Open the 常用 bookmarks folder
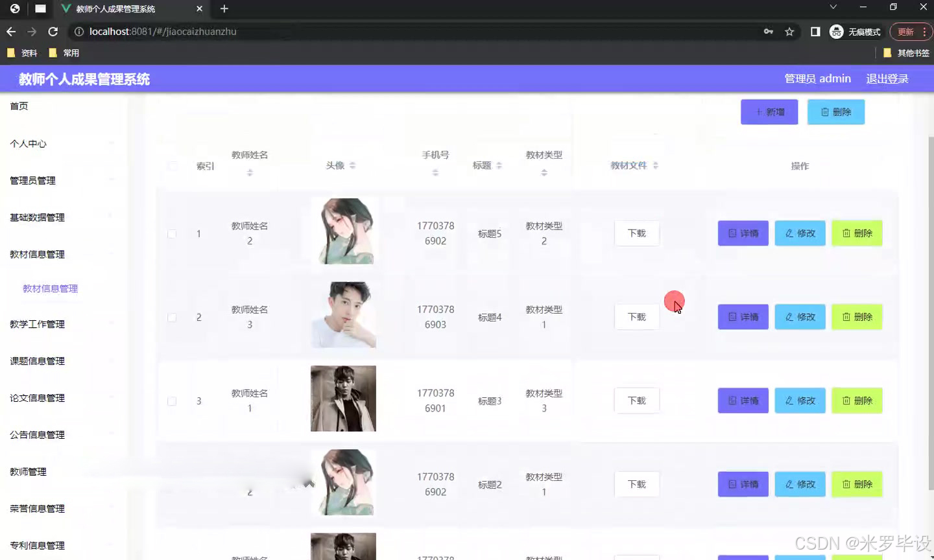 [64, 53]
